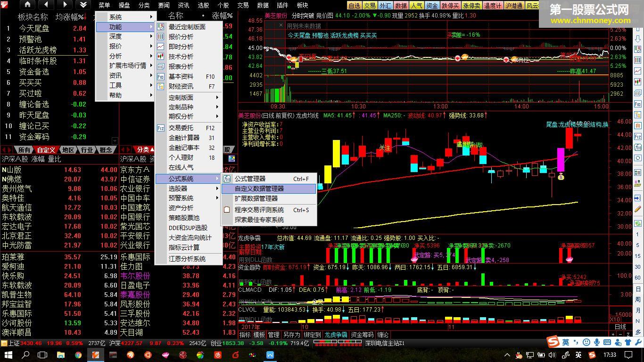The image size is (644, 362).
Task: Click the yellow 自选 shortcut button
Action: pyautogui.click(x=354, y=6)
